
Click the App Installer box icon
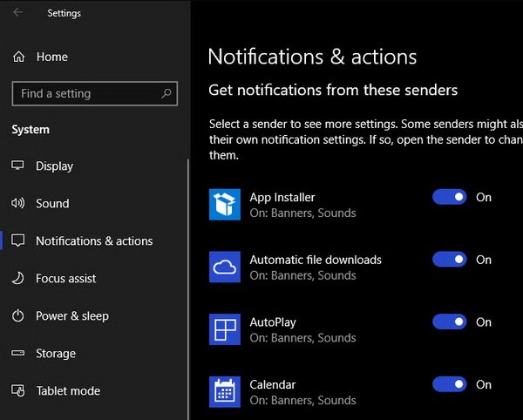pyautogui.click(x=225, y=205)
